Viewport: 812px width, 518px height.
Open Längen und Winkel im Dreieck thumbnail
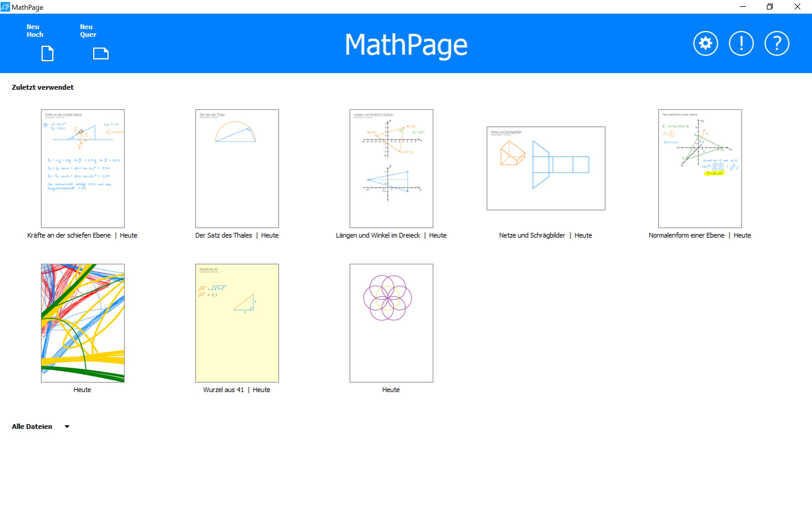click(x=391, y=168)
